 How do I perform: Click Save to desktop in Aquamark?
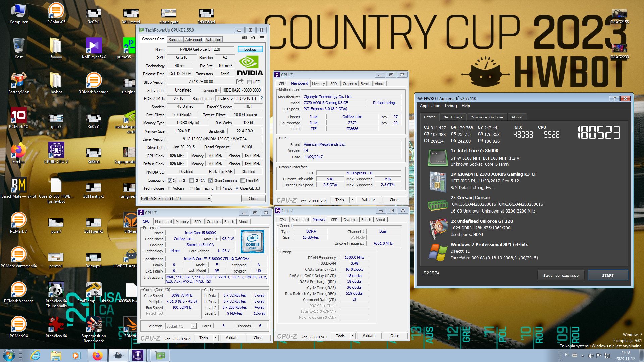coord(561,275)
